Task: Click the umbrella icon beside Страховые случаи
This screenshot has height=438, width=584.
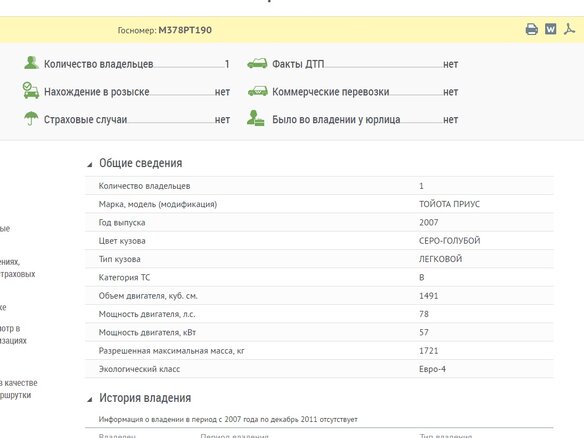Action: 31,118
